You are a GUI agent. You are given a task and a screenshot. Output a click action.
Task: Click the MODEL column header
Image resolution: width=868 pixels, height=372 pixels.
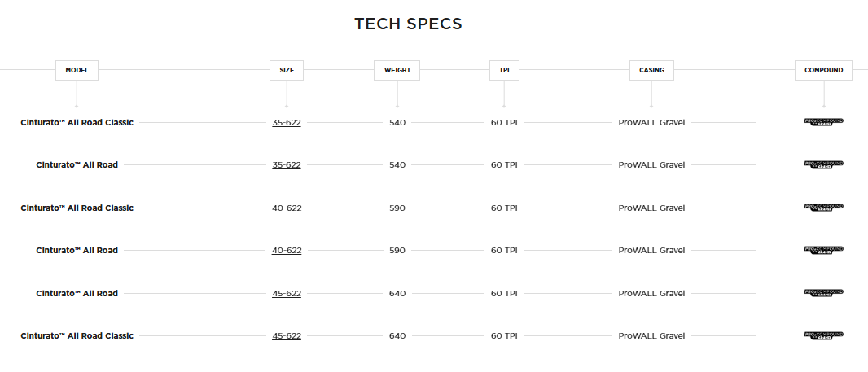[77, 70]
